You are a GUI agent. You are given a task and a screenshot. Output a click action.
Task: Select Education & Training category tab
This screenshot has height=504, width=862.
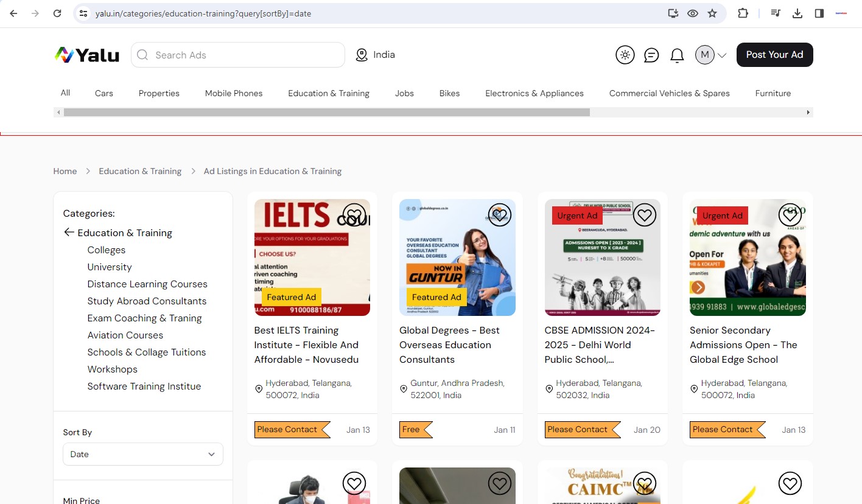click(x=329, y=93)
